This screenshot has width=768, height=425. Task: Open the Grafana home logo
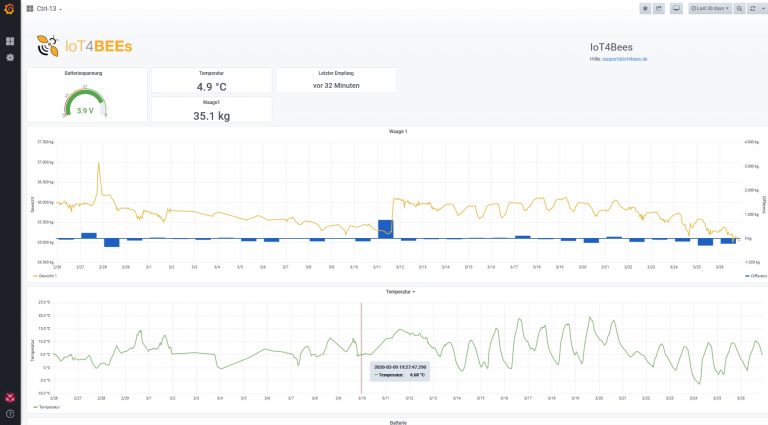click(9, 8)
